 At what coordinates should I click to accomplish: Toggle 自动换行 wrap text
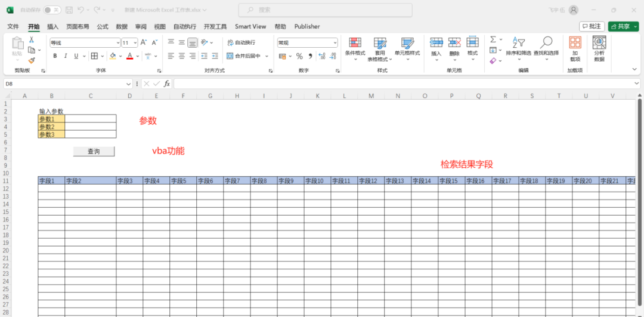[241, 42]
